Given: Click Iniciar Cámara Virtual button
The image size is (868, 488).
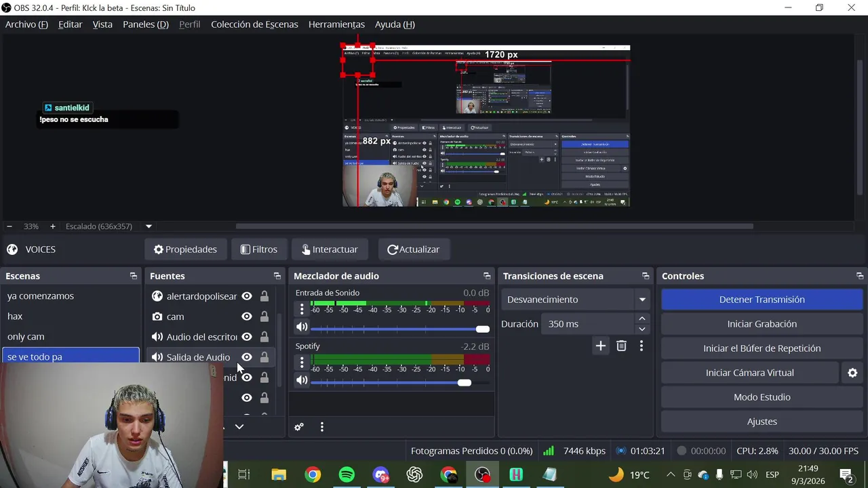Looking at the screenshot, I should tap(750, 373).
